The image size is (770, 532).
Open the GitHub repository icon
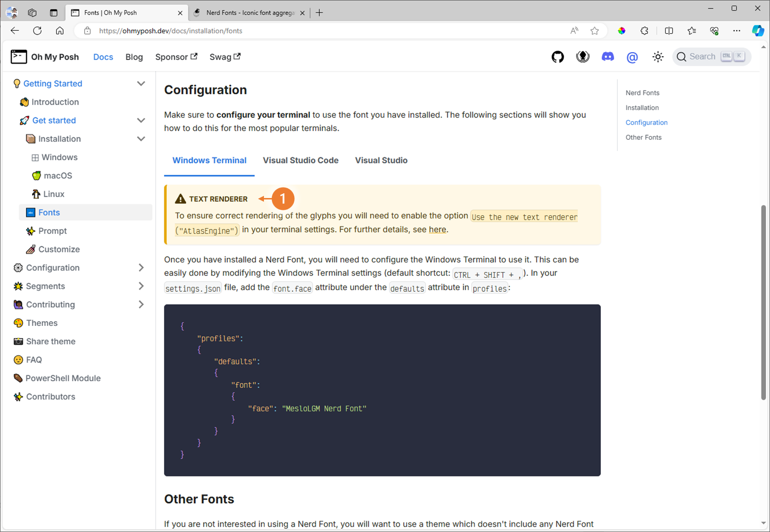coord(558,57)
